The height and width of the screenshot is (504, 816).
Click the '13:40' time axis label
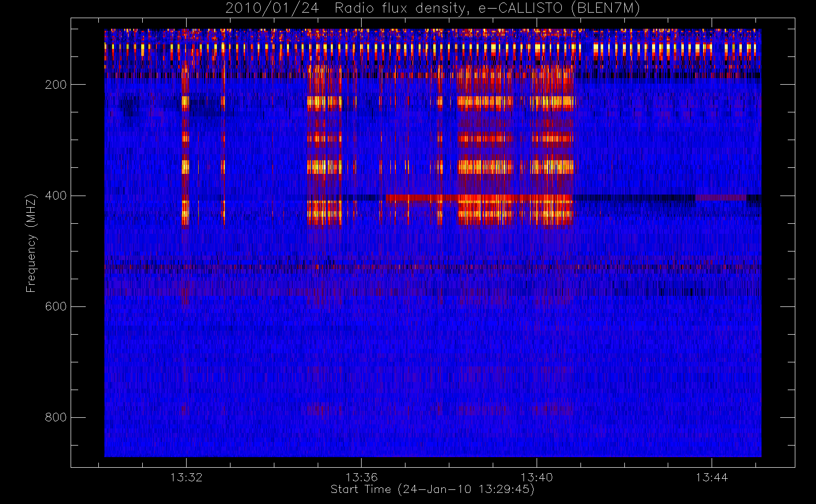(537, 477)
